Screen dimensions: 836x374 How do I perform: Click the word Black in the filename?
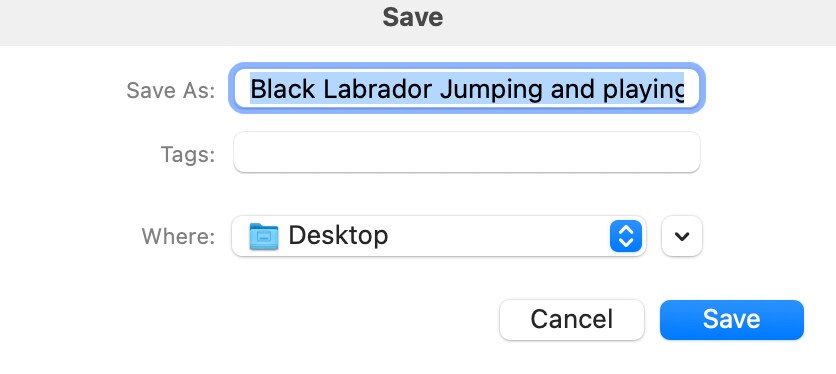click(283, 89)
